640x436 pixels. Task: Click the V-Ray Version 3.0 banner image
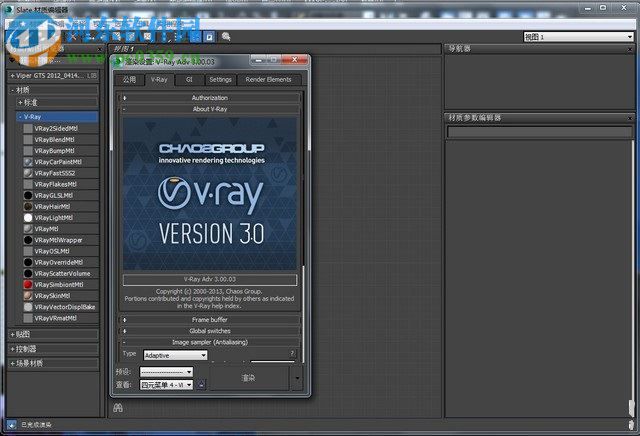210,194
